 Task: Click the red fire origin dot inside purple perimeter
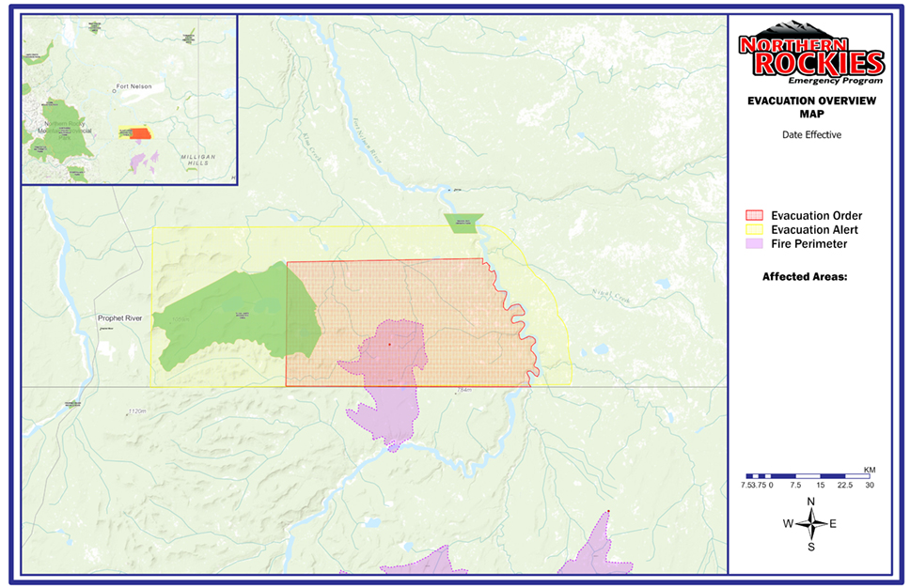point(390,346)
